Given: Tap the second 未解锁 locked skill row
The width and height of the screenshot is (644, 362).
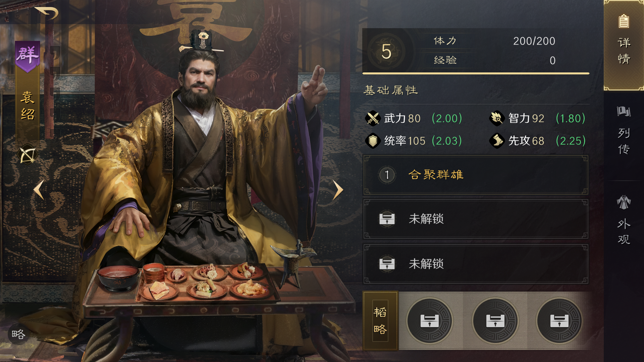Looking at the screenshot, I should pos(476,264).
